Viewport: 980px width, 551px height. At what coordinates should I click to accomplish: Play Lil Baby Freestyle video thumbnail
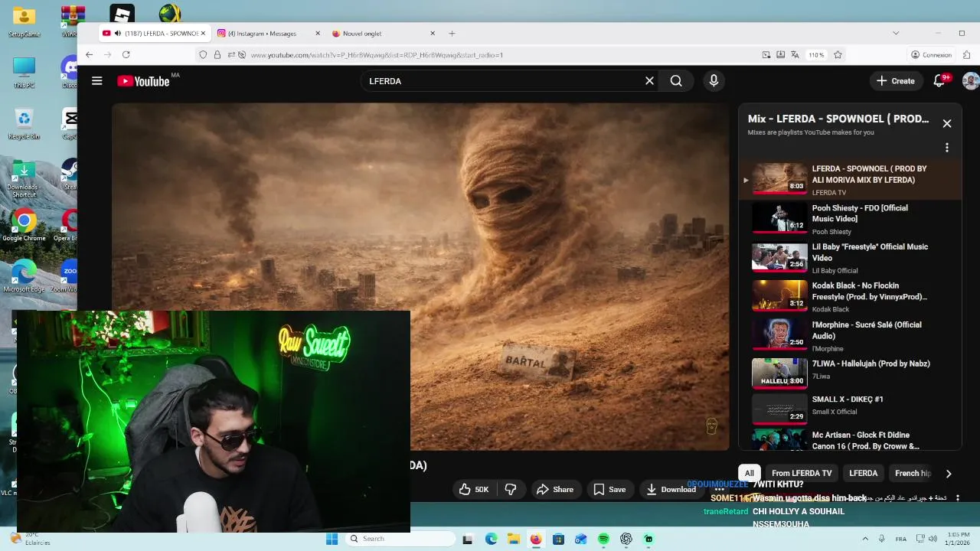[779, 257]
